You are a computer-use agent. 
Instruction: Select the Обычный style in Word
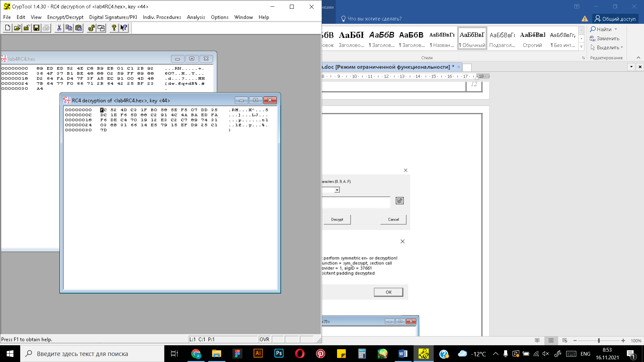tap(472, 39)
